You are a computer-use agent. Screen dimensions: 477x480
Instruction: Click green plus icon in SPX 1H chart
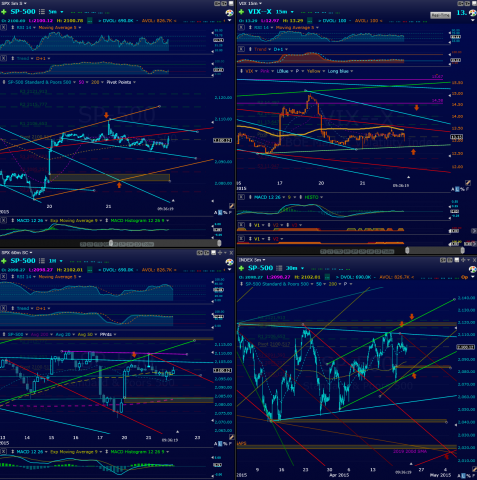[4, 261]
